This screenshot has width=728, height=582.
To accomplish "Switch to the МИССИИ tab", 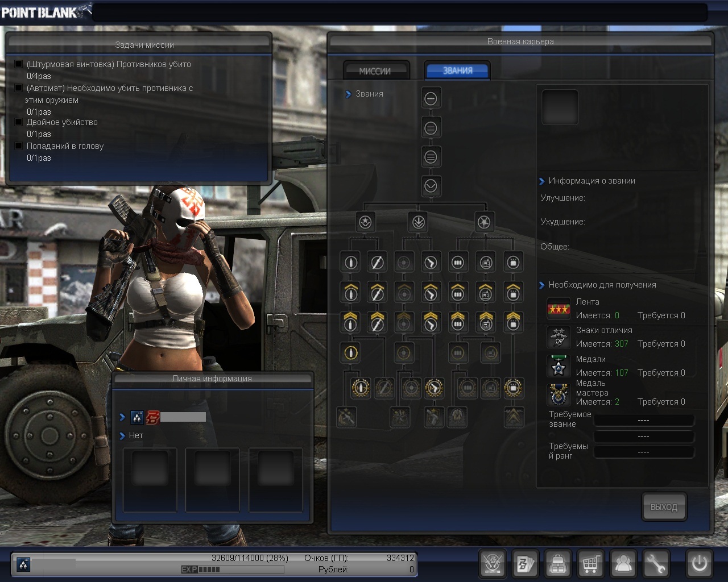I will click(x=375, y=71).
